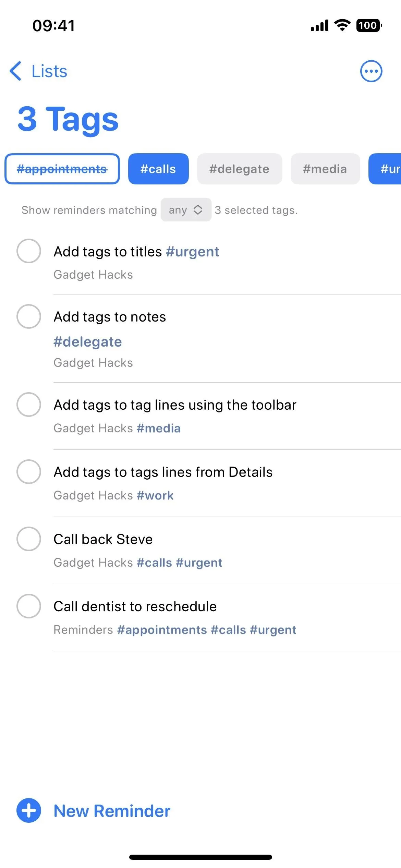
Task: Mark 'Add tags to titles' as complete
Action: (29, 251)
